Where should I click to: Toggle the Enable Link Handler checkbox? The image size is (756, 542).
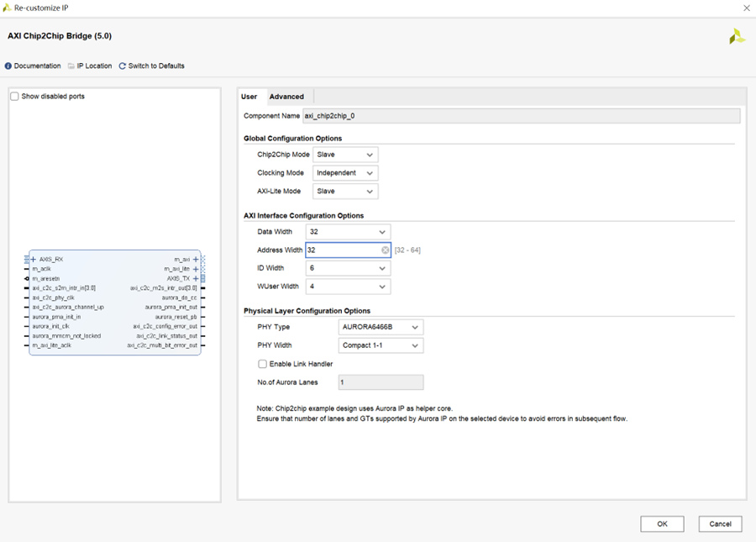[262, 364]
